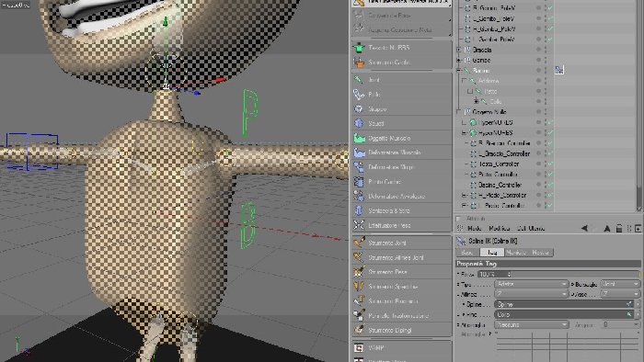
Task: Select the Deformatore Morph icon
Action: point(359,167)
